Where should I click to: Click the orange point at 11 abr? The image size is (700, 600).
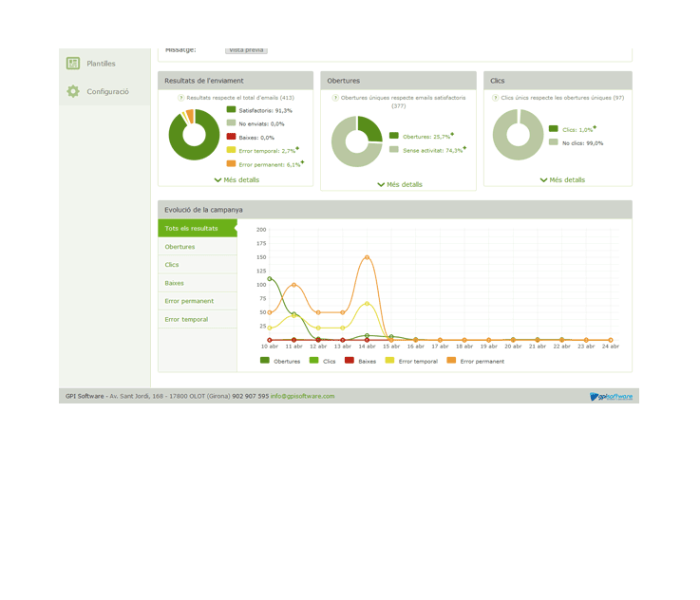(293, 285)
